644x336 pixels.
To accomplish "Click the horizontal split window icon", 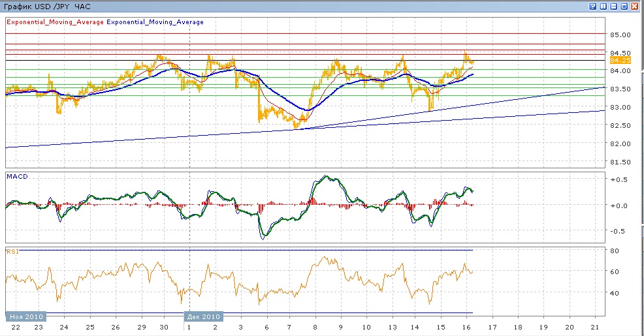I will click(x=613, y=6).
